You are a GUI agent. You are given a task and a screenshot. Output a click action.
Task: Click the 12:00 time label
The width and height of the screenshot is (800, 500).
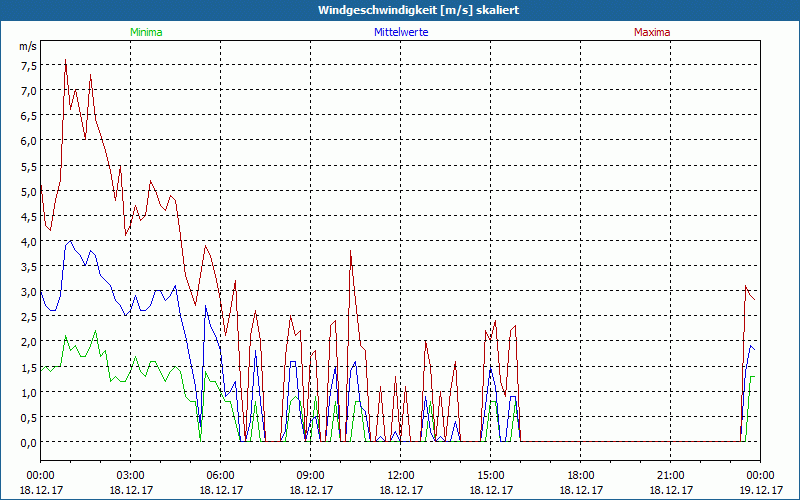tap(401, 476)
